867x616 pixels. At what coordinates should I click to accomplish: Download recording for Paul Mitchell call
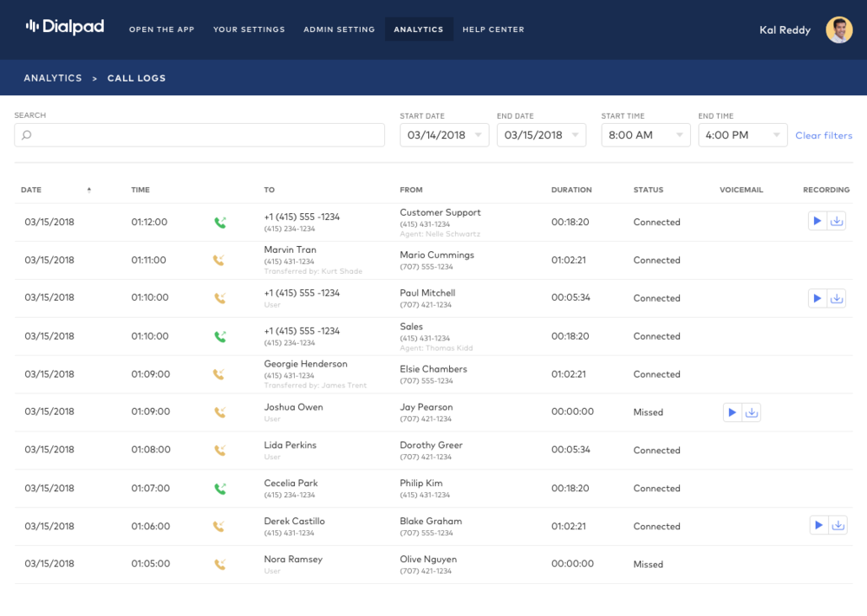837,298
